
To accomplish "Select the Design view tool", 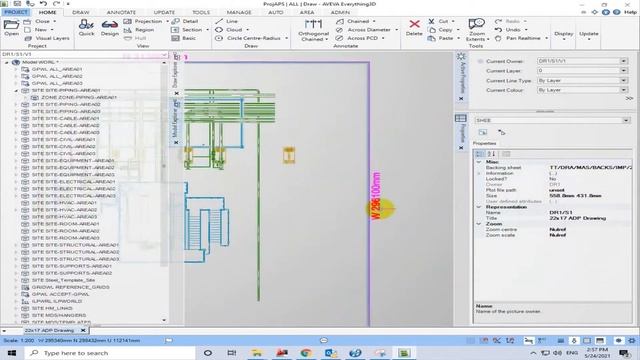I will tap(110, 28).
